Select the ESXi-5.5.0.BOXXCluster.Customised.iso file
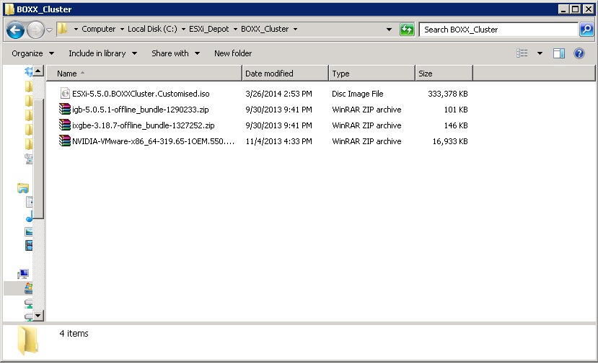 click(140, 94)
